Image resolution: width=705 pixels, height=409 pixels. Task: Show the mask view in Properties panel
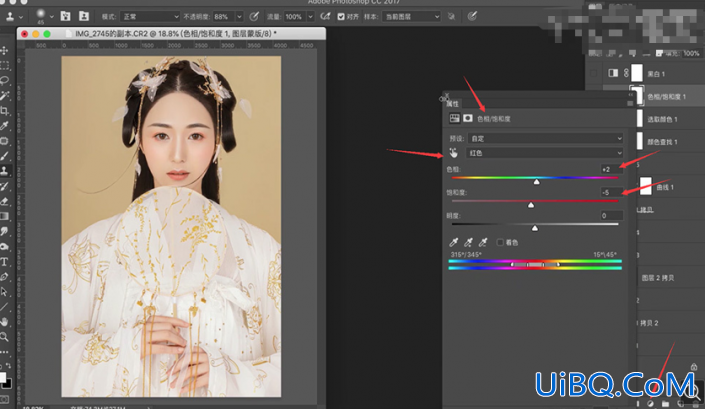pos(468,118)
